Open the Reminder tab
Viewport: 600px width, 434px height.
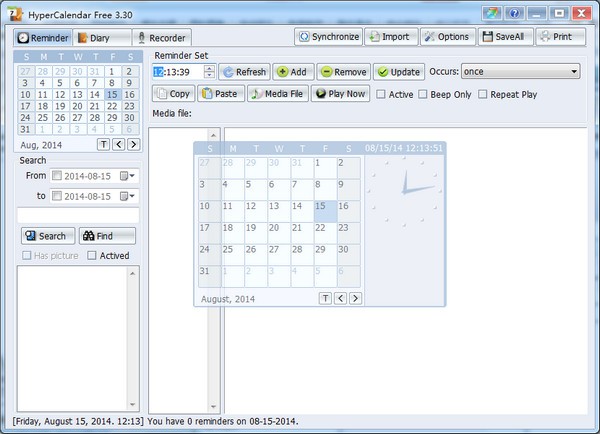(43, 38)
